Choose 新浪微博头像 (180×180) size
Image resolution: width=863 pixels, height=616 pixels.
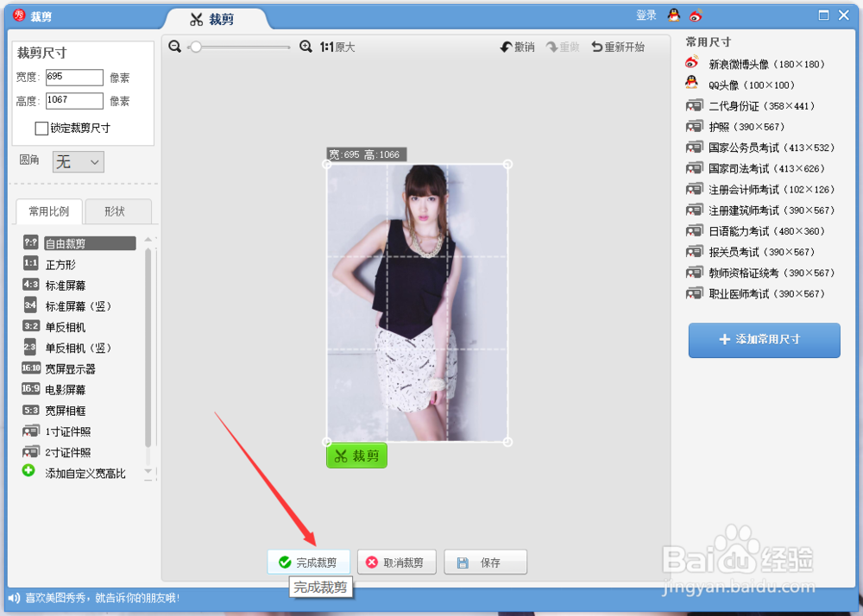[755, 64]
